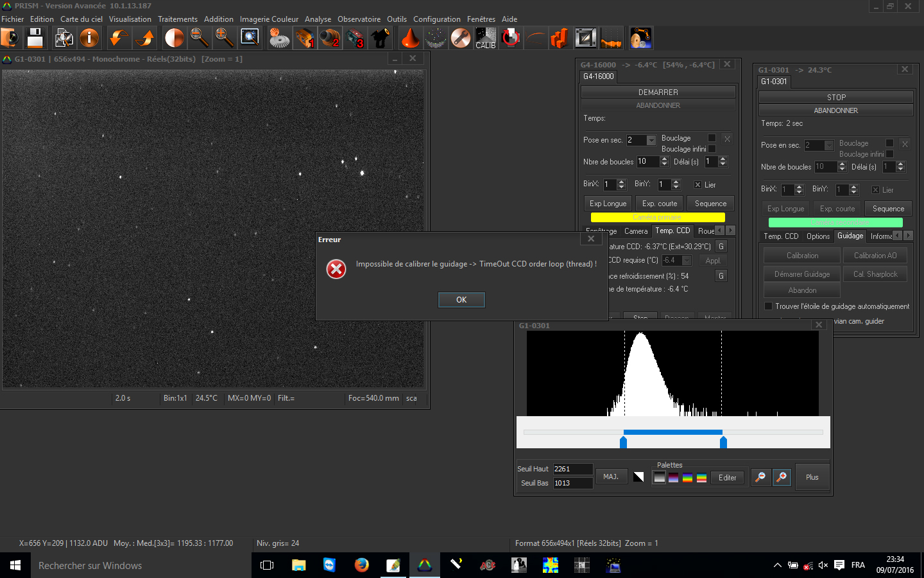
Task: Click the redo arrow toolbar icon
Action: pyautogui.click(x=145, y=38)
